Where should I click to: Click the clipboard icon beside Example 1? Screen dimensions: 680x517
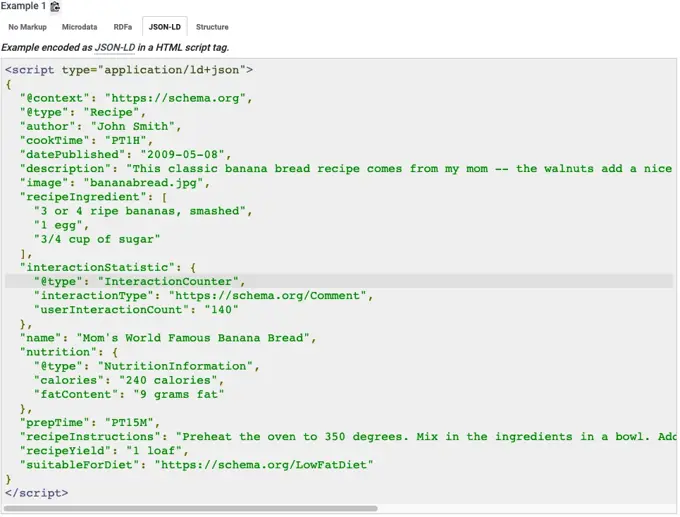(55, 6)
